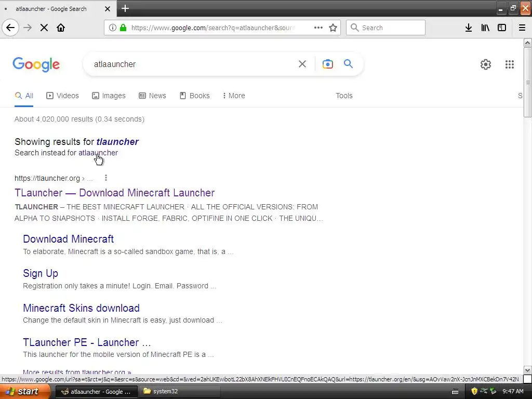The width and height of the screenshot is (532, 399).
Task: Click the https://tlauncher.org breadcrumb text
Action: [x=47, y=178]
